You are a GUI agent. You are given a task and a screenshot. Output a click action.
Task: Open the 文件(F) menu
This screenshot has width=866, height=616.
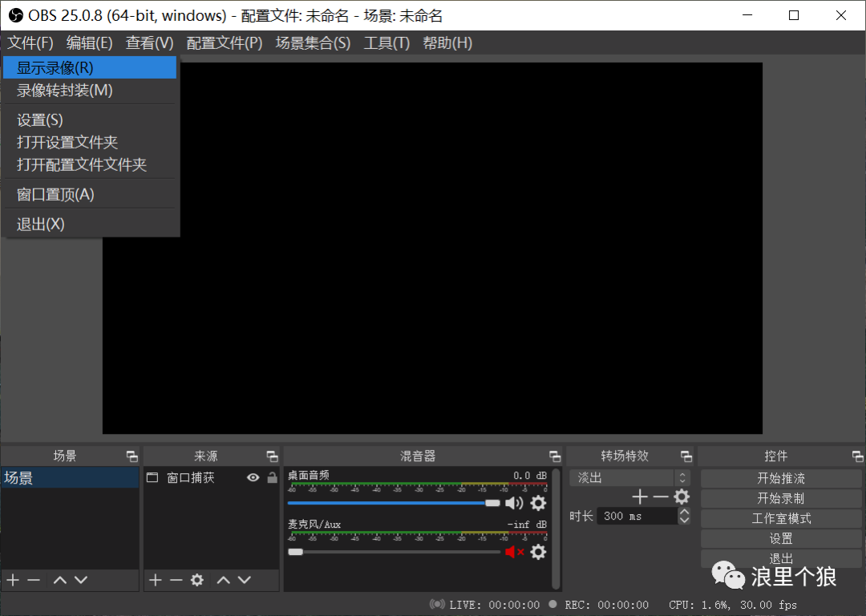[30, 43]
